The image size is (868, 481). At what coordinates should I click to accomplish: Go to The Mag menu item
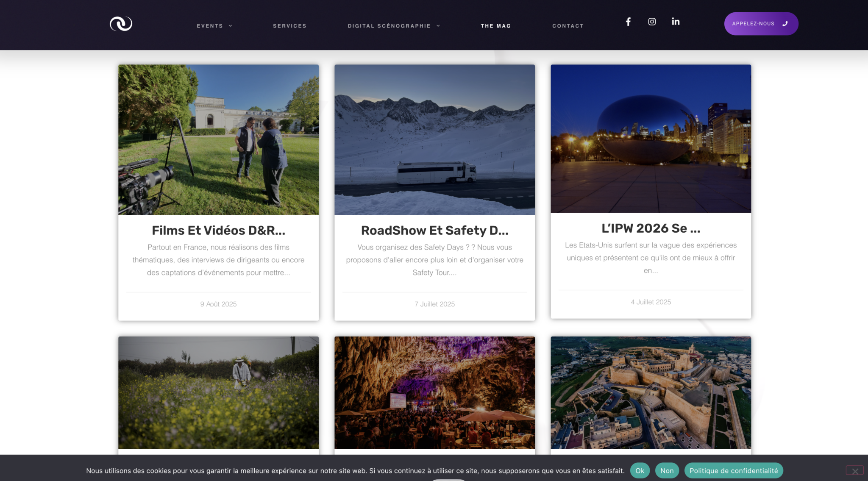pyautogui.click(x=495, y=26)
